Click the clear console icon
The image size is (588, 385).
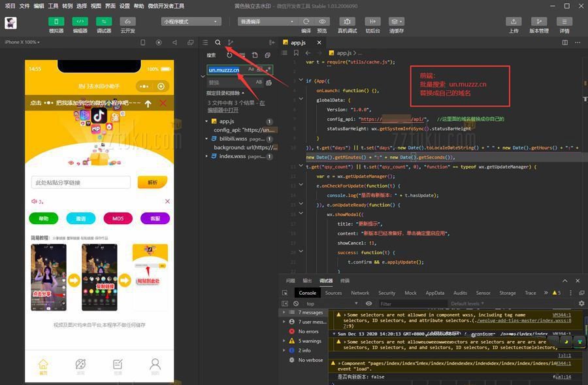coord(296,303)
